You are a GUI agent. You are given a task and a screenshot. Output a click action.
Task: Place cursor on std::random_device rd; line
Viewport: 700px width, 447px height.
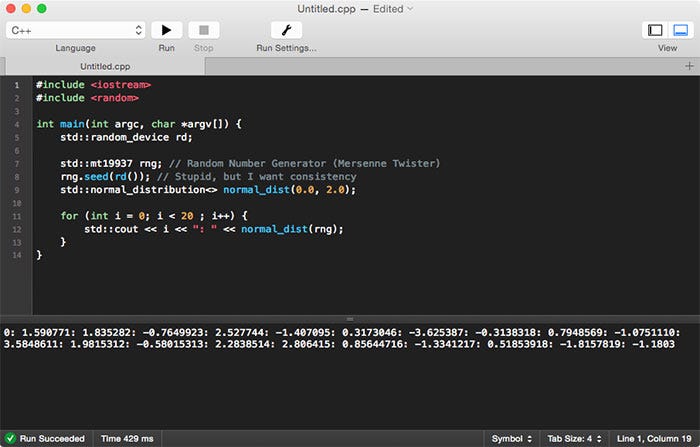pos(126,137)
